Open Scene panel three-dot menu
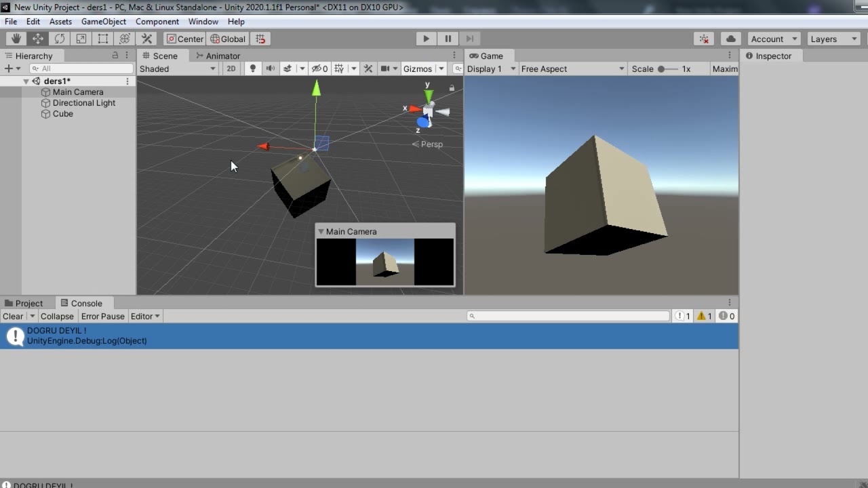The width and height of the screenshot is (868, 488). [x=454, y=56]
